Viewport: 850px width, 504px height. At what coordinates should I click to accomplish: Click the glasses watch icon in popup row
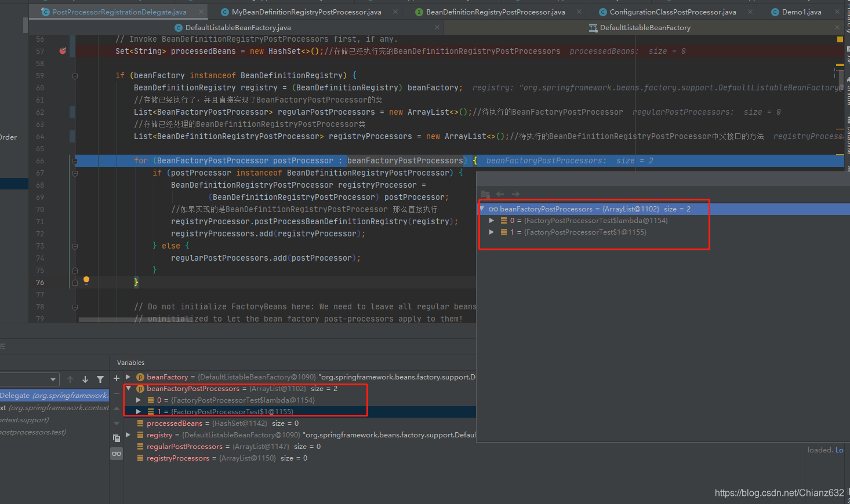pyautogui.click(x=493, y=209)
